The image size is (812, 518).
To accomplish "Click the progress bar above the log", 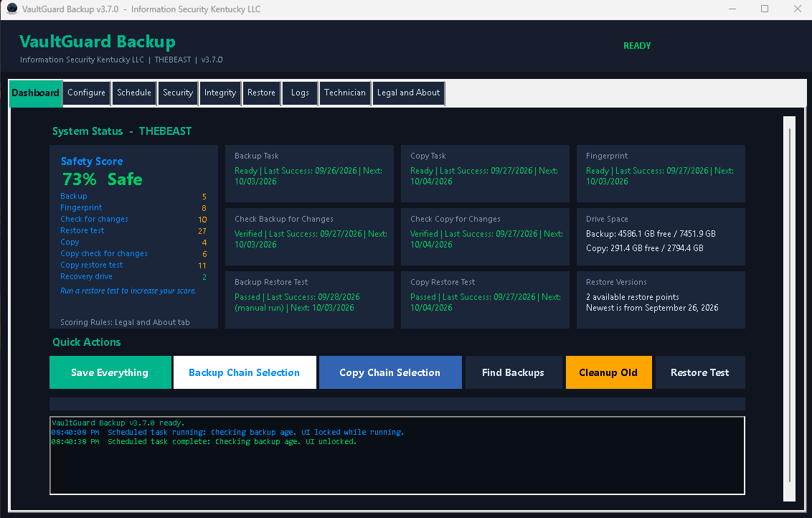I will pos(397,404).
